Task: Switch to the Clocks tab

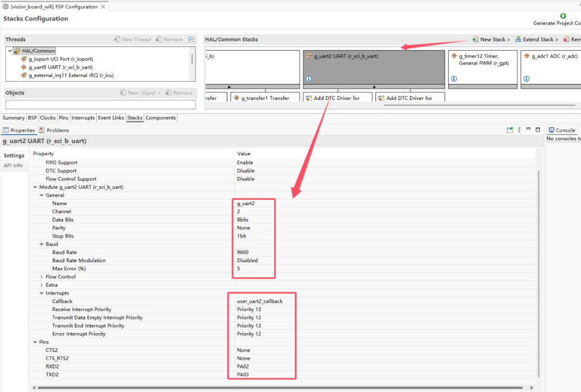Action: pos(48,118)
